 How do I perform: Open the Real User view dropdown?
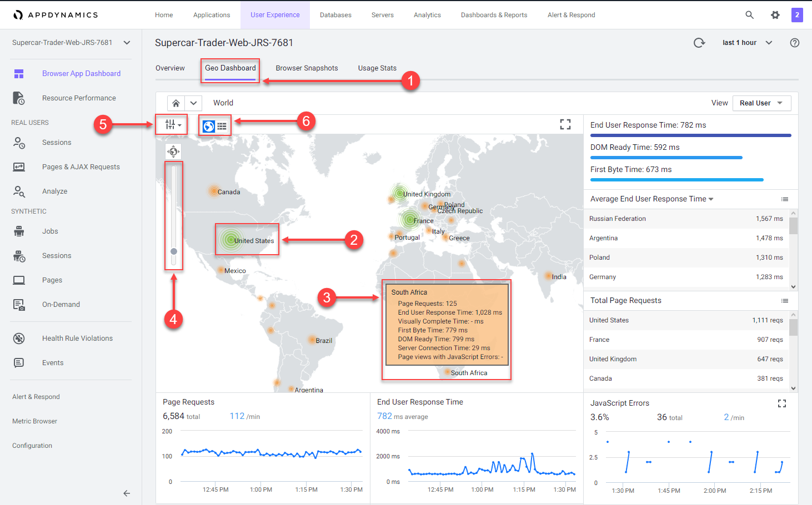(761, 103)
